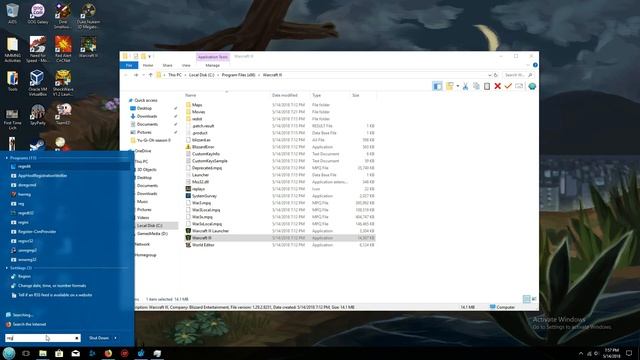
Task: Select the Warcraft III Launcher file
Action: coord(210,231)
